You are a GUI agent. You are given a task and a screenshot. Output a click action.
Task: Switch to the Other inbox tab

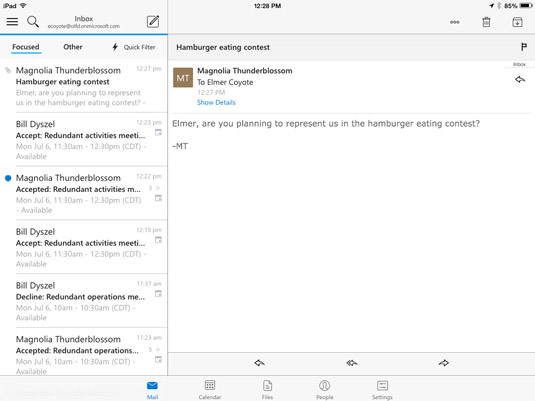tap(73, 47)
